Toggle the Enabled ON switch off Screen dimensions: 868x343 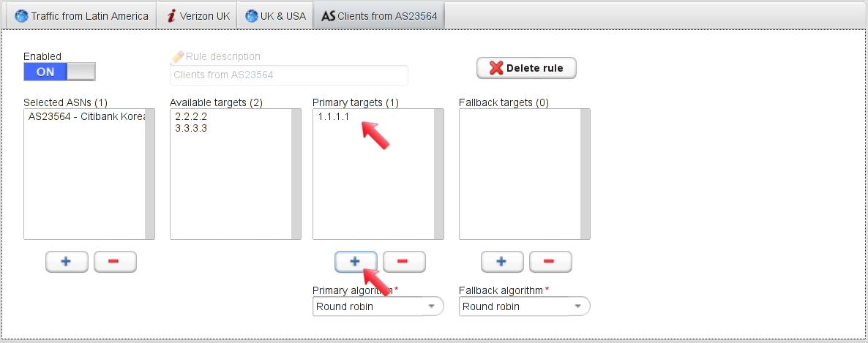(x=59, y=72)
